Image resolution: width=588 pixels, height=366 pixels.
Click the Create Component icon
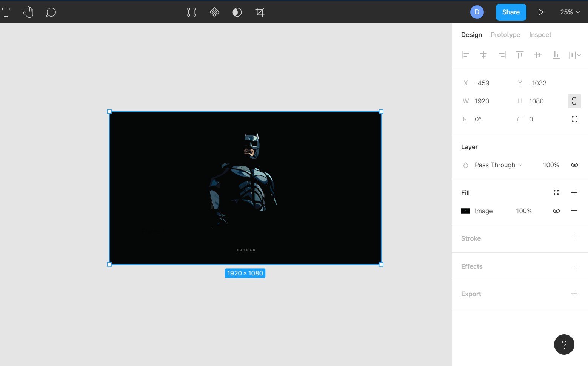pyautogui.click(x=214, y=12)
